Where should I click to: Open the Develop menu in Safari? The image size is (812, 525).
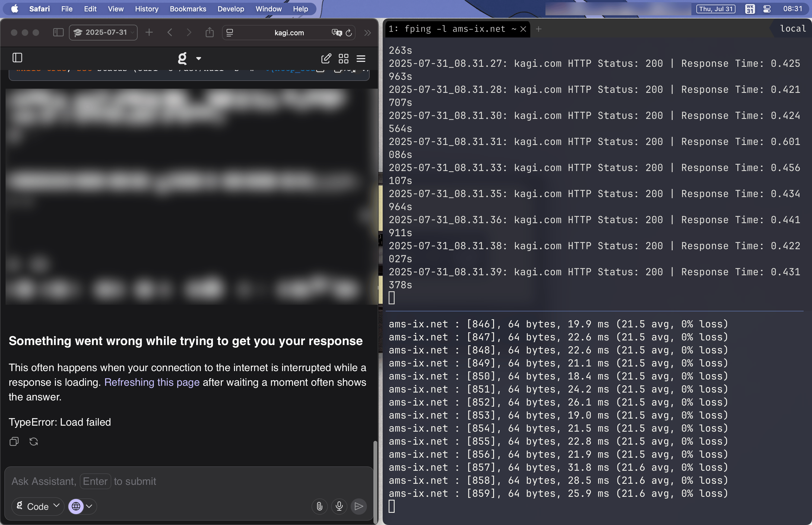(x=231, y=9)
